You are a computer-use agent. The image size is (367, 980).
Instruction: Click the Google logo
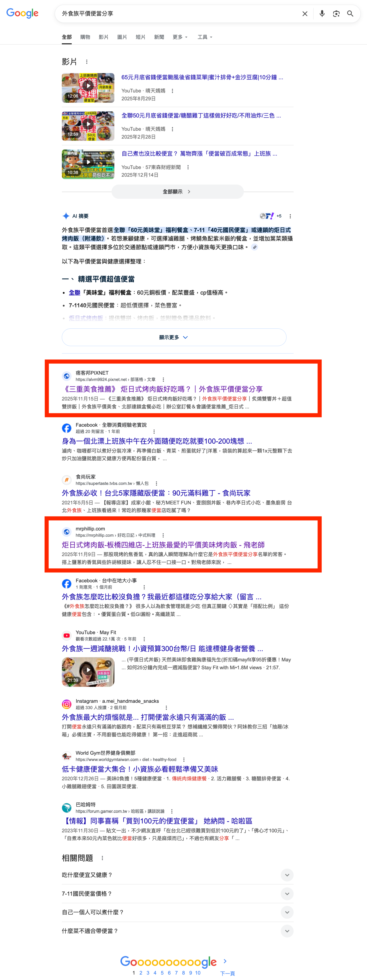[23, 13]
